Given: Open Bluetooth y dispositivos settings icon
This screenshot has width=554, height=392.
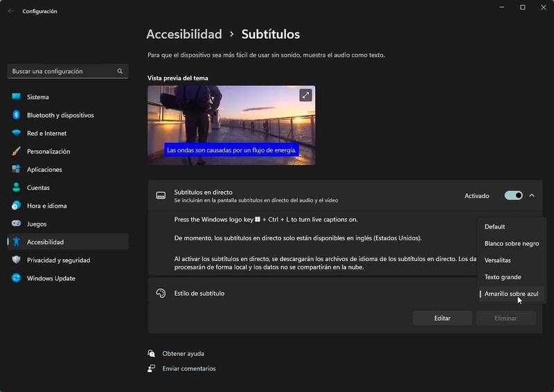Looking at the screenshot, I should (x=16, y=115).
